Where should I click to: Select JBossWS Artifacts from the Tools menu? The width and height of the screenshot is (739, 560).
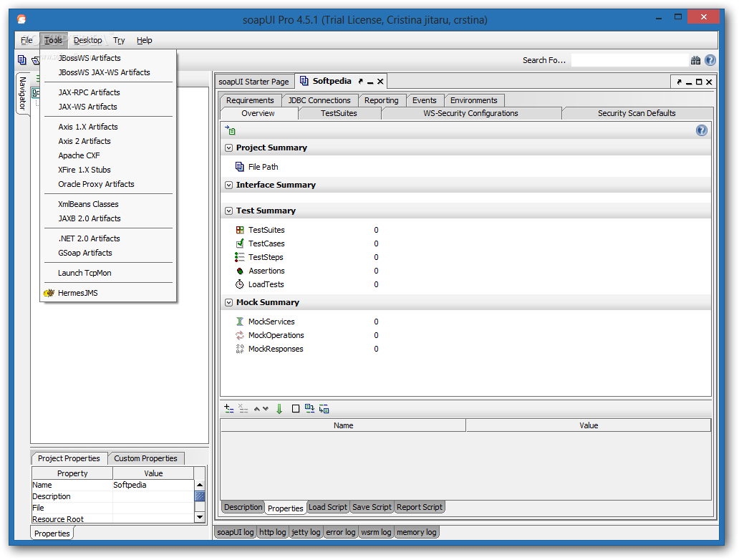(90, 58)
